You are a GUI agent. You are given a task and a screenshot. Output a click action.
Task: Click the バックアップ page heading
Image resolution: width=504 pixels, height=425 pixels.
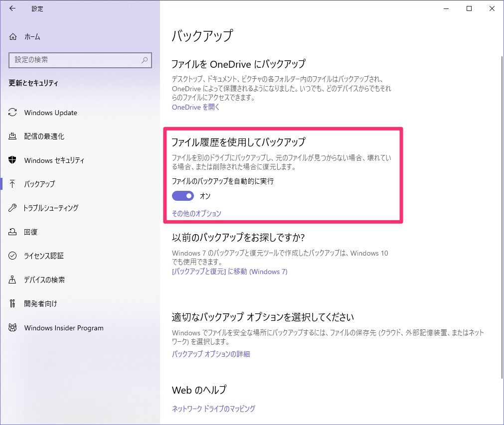pos(202,36)
